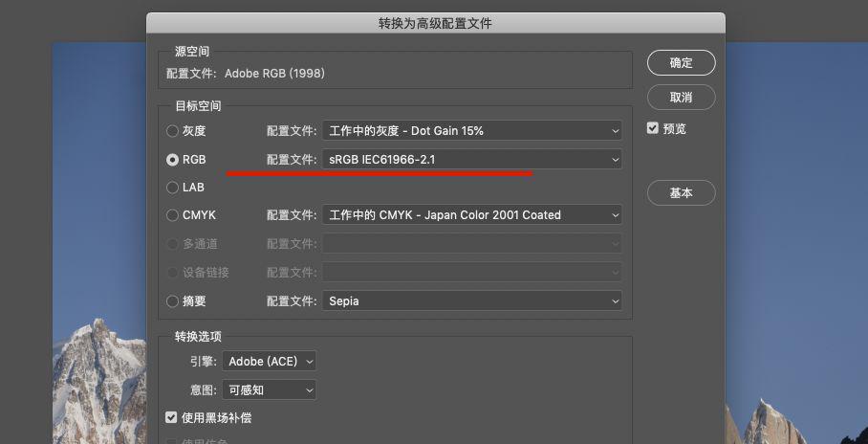Select the RGB radio button

(172, 160)
